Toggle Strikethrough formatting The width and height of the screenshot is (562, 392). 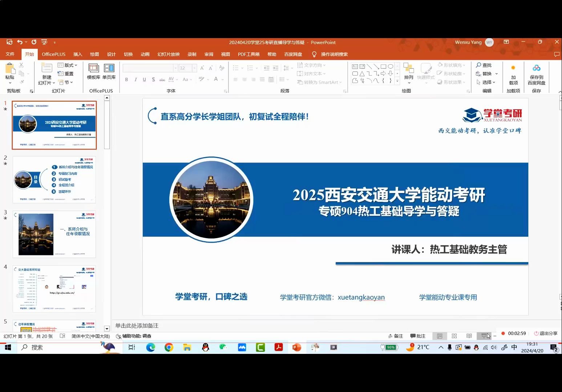162,79
